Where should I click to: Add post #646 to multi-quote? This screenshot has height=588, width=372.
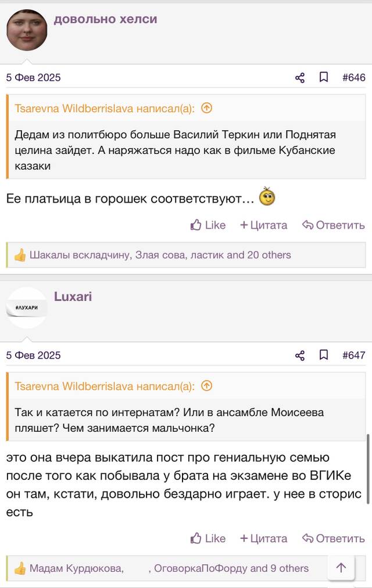click(264, 225)
